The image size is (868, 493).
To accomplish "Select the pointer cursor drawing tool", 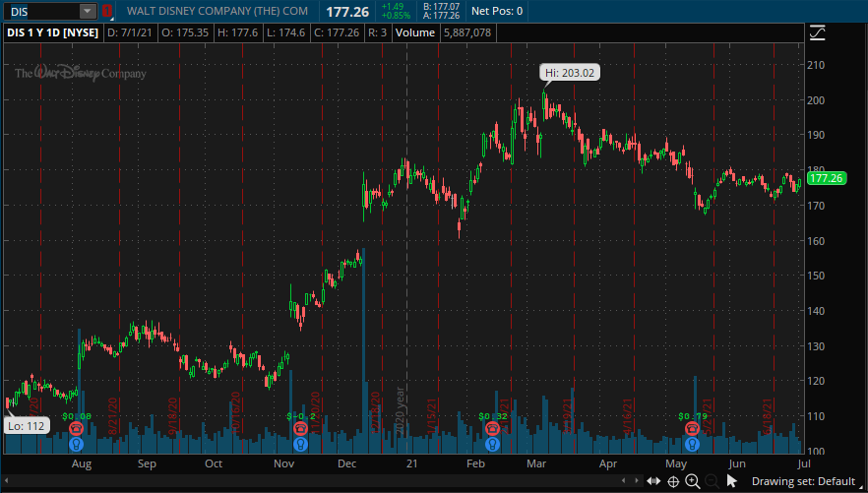I will coord(732,481).
